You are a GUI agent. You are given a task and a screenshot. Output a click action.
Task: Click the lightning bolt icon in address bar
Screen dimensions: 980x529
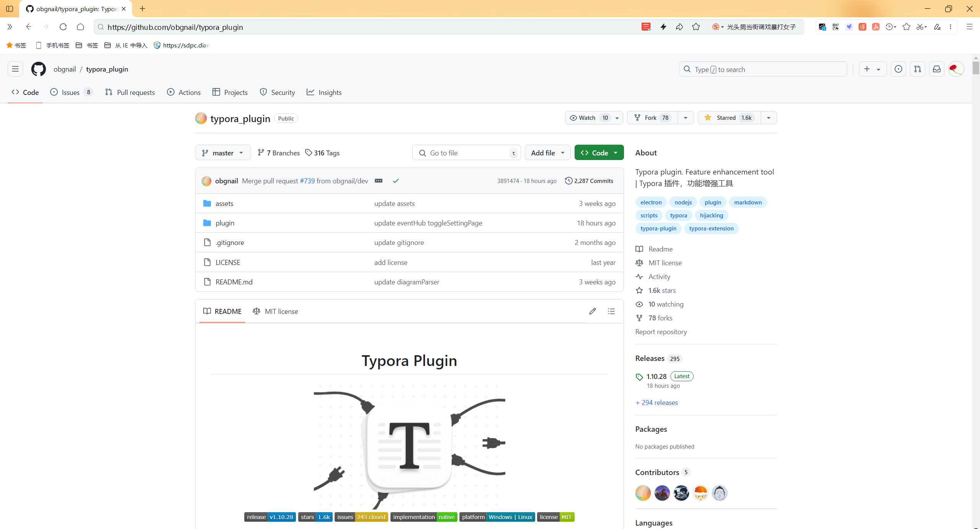[663, 27]
